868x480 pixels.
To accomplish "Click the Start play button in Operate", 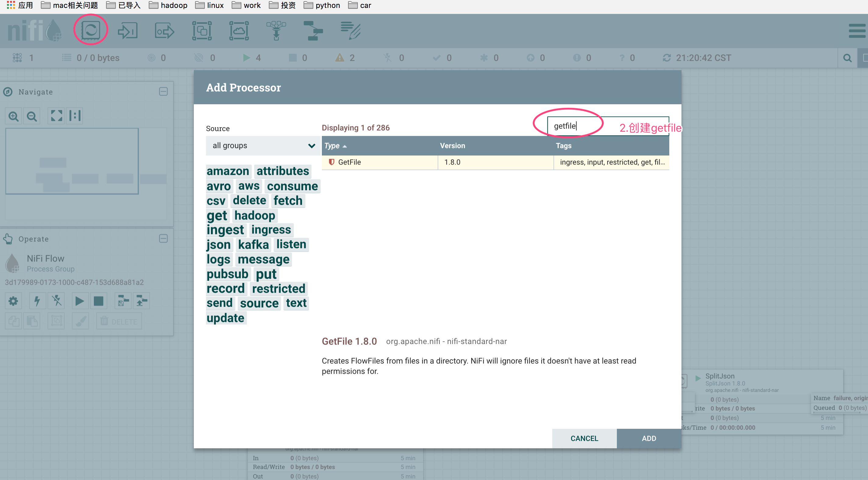I will (x=80, y=301).
